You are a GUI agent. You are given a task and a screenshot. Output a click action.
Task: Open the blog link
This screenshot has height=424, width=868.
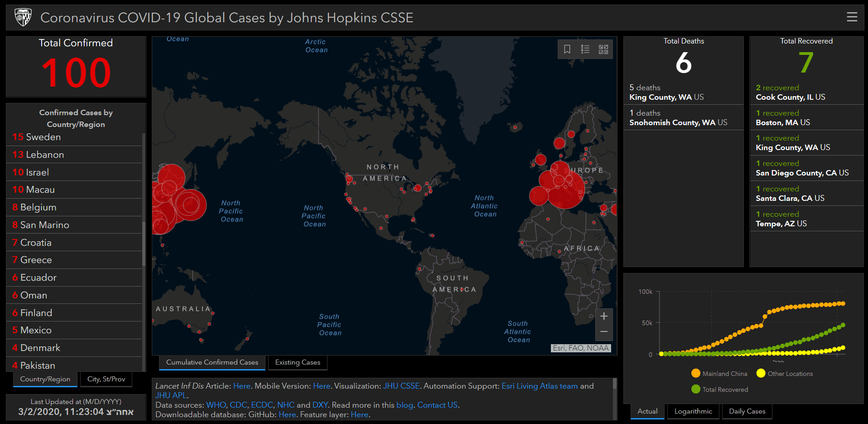pyautogui.click(x=405, y=405)
